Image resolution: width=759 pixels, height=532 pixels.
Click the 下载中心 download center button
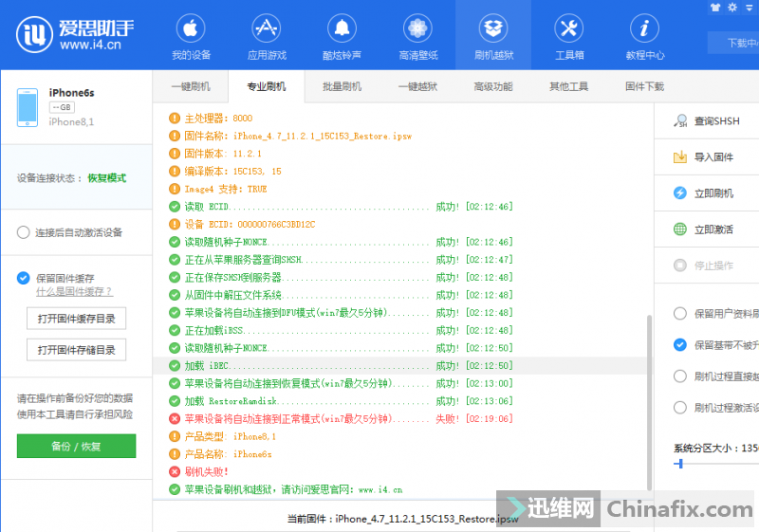pos(733,43)
